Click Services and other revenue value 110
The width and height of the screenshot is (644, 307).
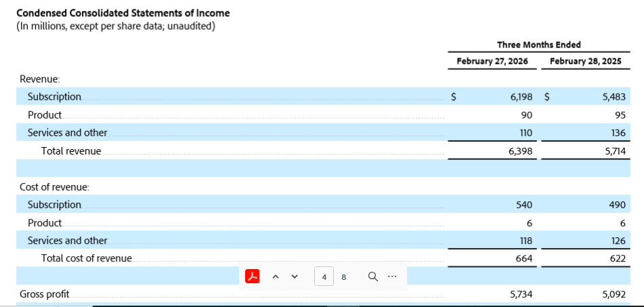click(x=525, y=133)
